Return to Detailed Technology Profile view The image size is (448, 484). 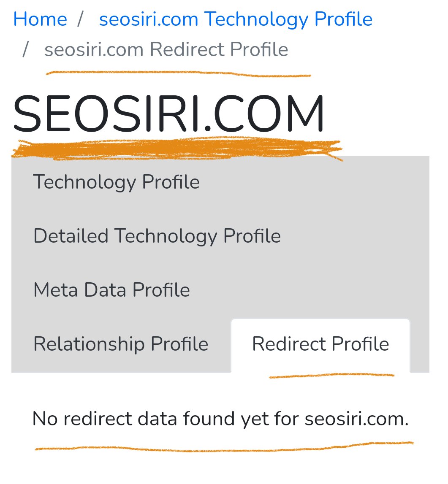click(x=157, y=235)
